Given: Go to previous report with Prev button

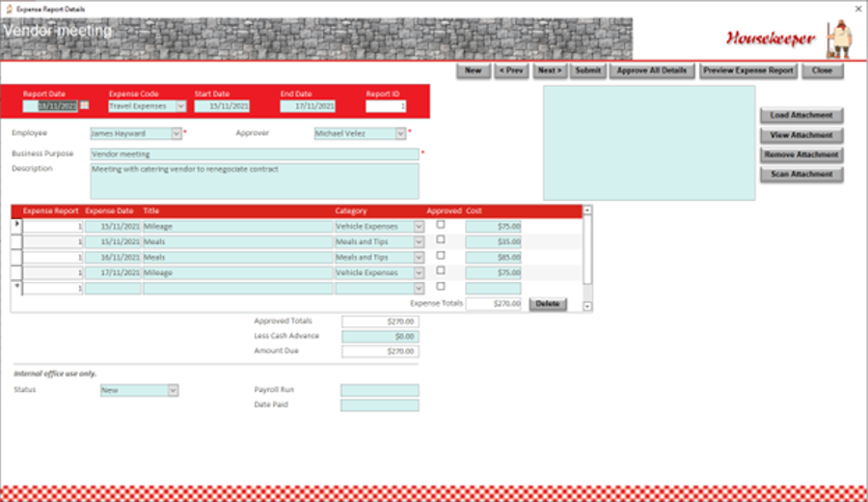Looking at the screenshot, I should (511, 70).
